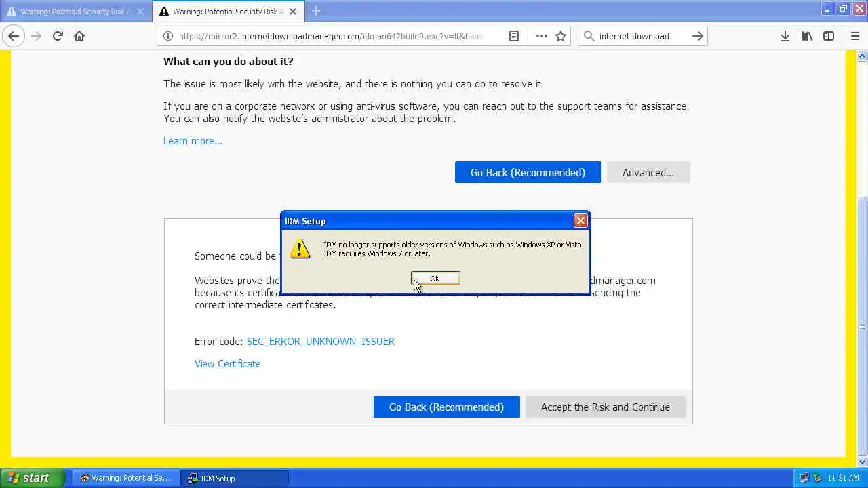Screen dimensions: 868x488
Task: Click the system clock 11:31 AM
Action: pyautogui.click(x=844, y=478)
